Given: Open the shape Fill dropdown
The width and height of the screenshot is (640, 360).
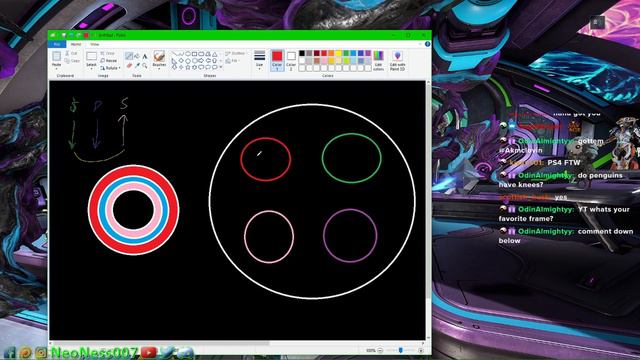Looking at the screenshot, I should click(232, 61).
